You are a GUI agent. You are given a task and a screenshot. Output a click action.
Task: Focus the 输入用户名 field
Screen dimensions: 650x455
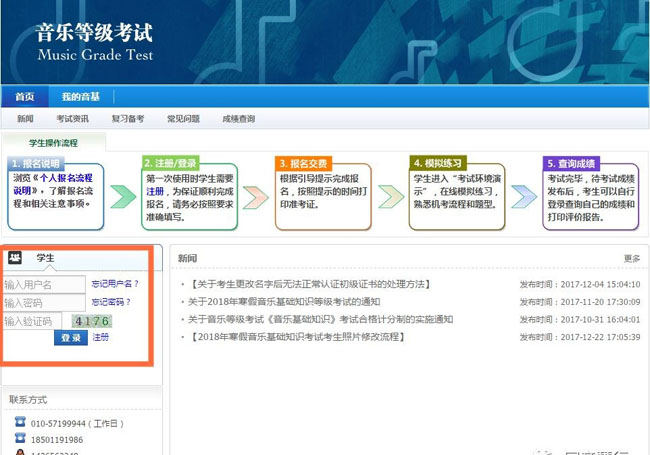coord(44,284)
